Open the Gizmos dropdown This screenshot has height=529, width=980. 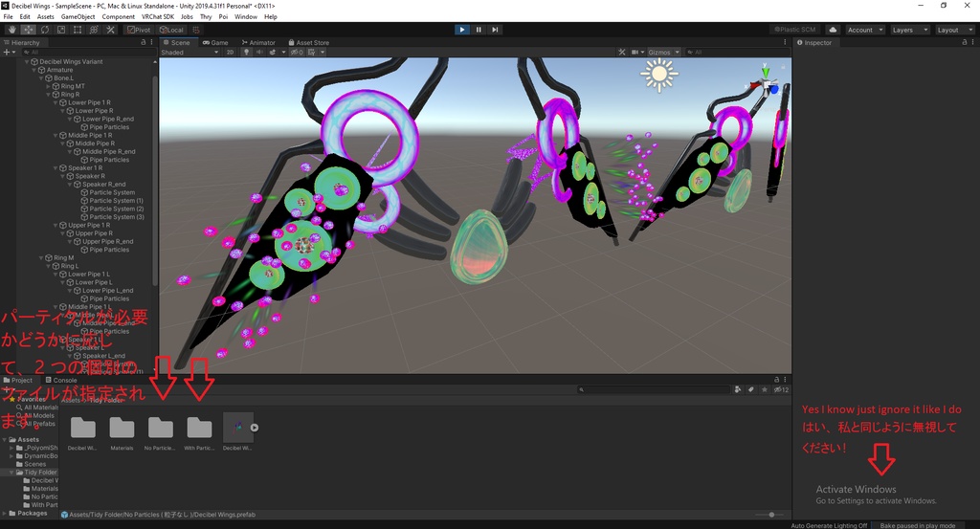664,52
